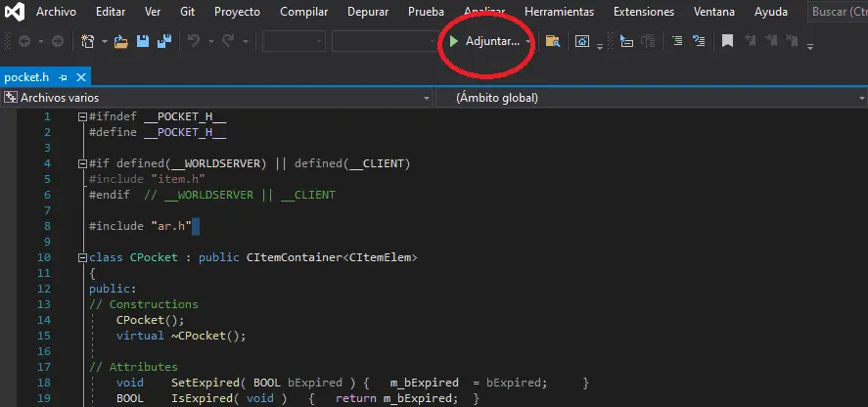Open the Herramientas menu
The height and width of the screenshot is (407, 868).
559,12
